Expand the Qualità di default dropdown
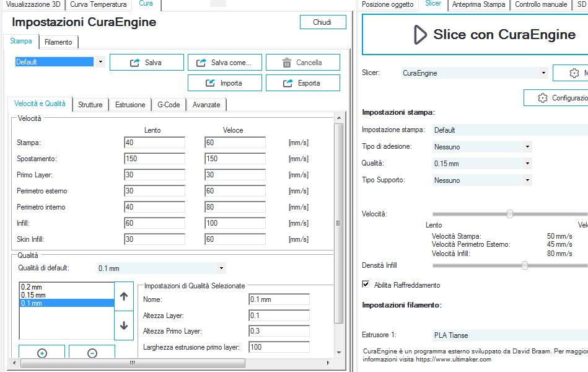The image size is (588, 372). click(x=221, y=268)
